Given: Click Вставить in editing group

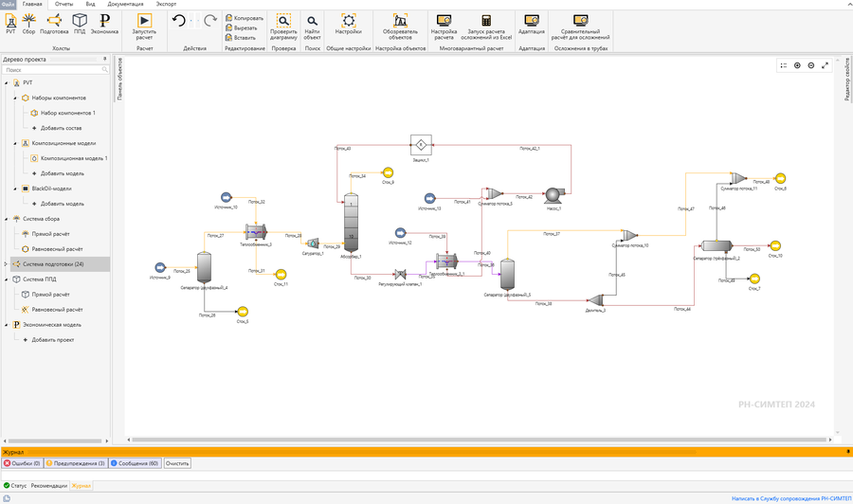Looking at the screenshot, I should (x=241, y=38).
